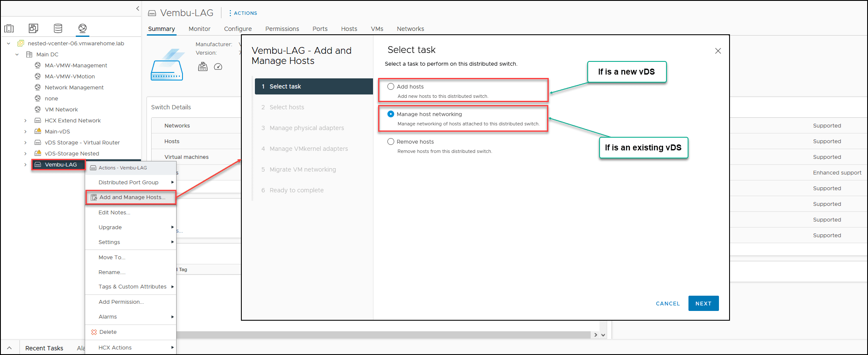Expand the HCX Extend Network node
The width and height of the screenshot is (868, 355).
(25, 120)
